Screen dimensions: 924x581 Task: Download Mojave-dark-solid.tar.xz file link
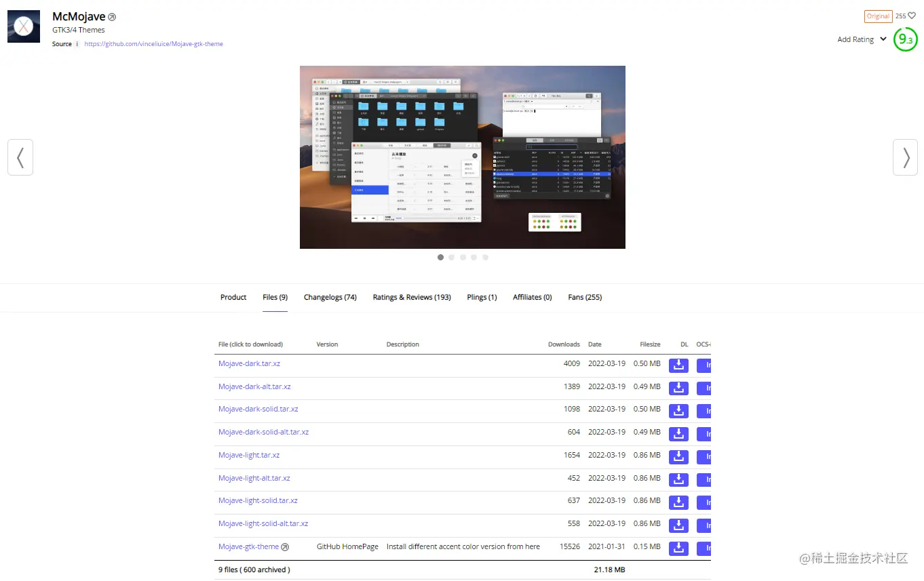258,409
